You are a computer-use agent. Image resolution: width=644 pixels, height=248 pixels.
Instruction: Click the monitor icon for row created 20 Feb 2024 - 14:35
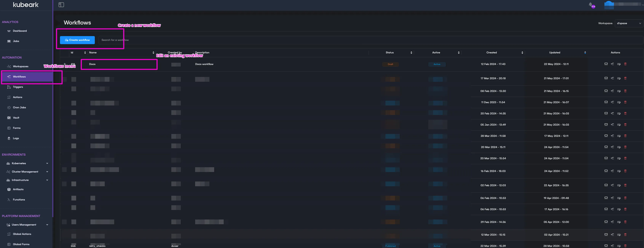pos(606,113)
